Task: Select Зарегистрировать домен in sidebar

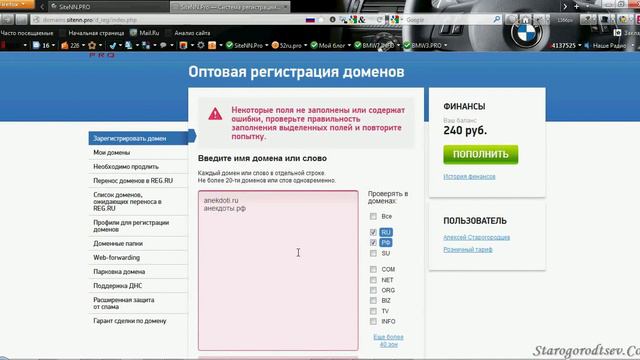Action: pyautogui.click(x=138, y=138)
